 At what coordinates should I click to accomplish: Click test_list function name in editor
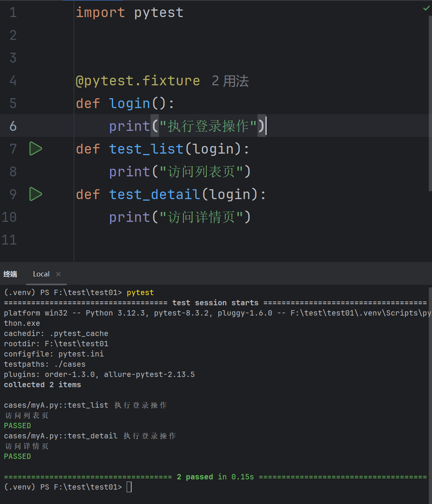tap(146, 149)
